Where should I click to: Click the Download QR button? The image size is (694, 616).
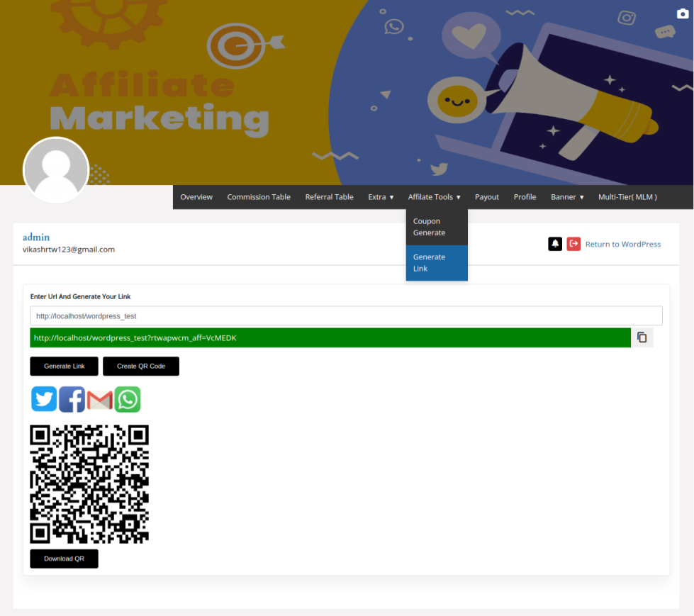click(x=65, y=559)
